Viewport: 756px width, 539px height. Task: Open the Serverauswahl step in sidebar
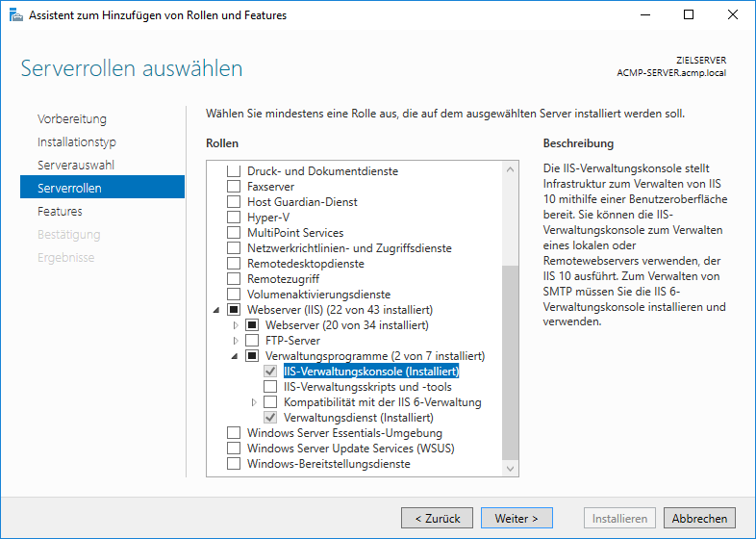(76, 165)
